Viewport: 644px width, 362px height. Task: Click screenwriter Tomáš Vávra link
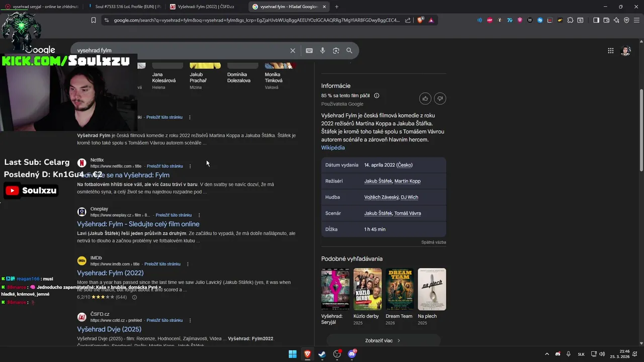coord(408,213)
